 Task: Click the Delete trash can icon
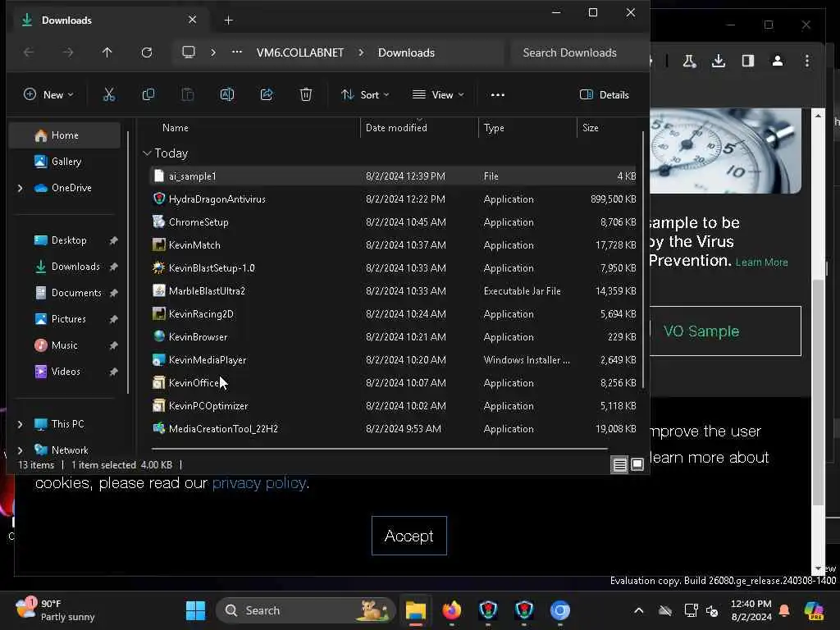[306, 95]
